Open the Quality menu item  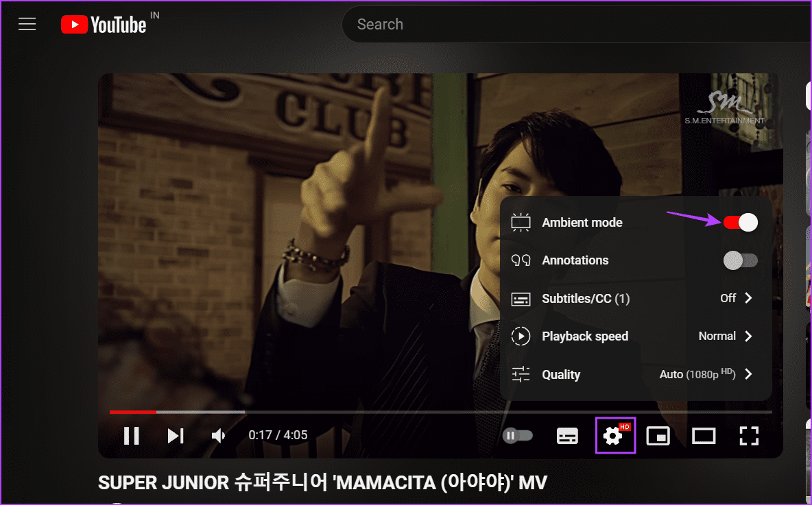click(x=636, y=375)
